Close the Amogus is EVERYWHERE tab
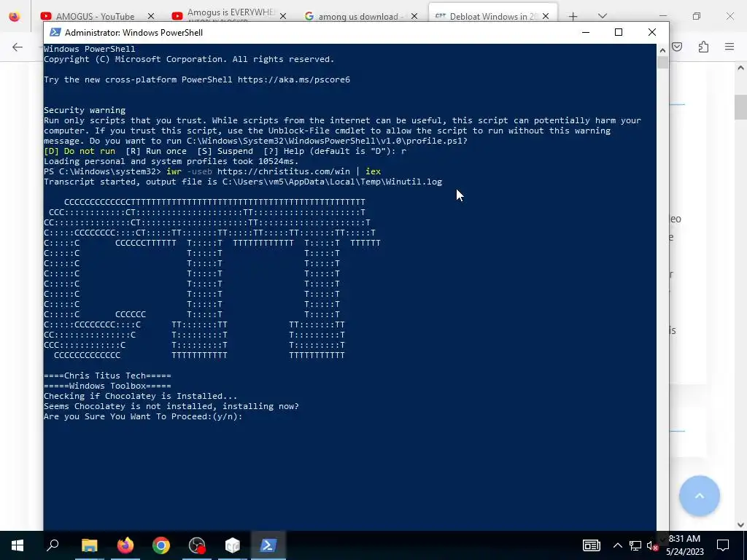The image size is (747, 560). 283,16
